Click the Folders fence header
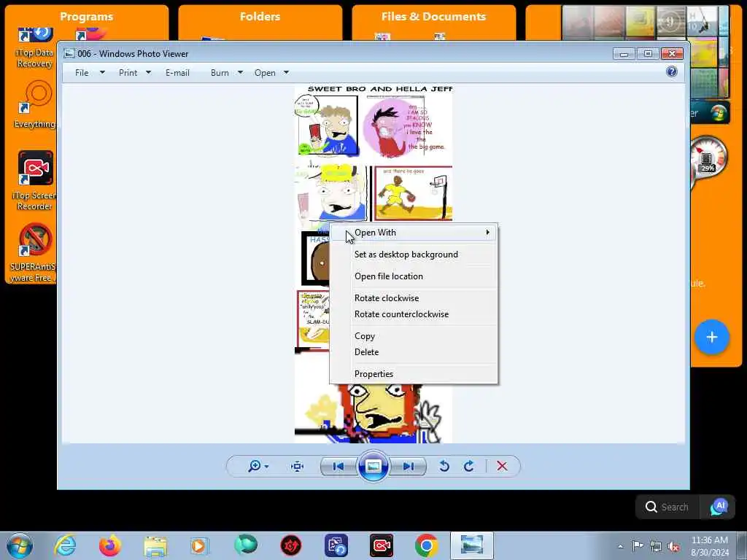The width and height of the screenshot is (747, 560). tap(260, 17)
